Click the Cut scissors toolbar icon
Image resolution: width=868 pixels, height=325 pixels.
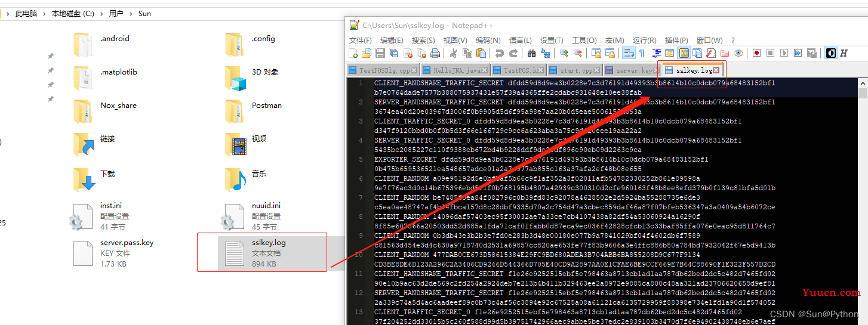[453, 53]
